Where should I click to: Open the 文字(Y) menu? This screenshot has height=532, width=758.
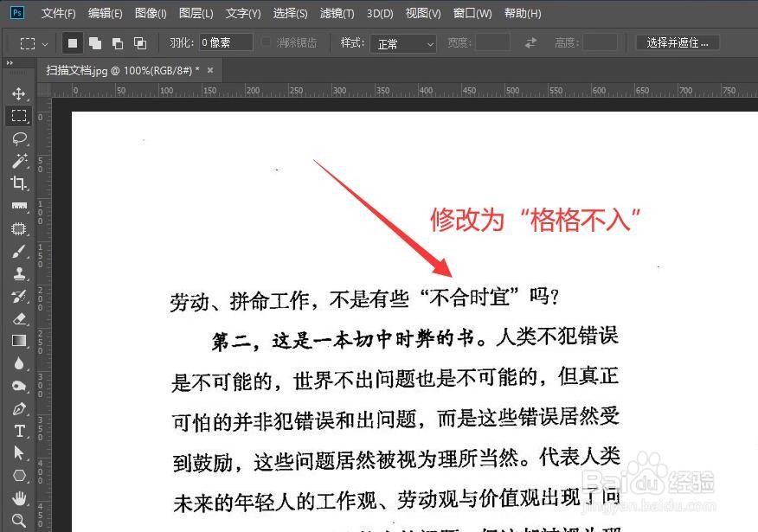pyautogui.click(x=243, y=14)
